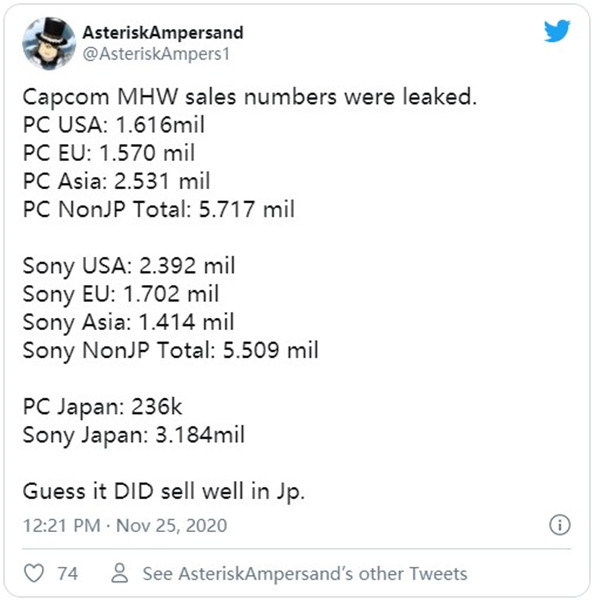This screenshot has height=600, width=600.
Task: Click the 'Capcom MHW sales numbers were leaked' line
Action: [x=250, y=97]
